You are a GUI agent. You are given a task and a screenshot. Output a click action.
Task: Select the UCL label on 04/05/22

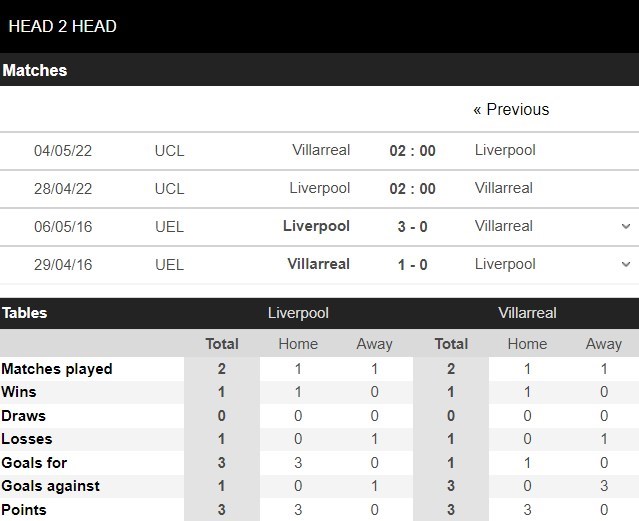(x=170, y=151)
